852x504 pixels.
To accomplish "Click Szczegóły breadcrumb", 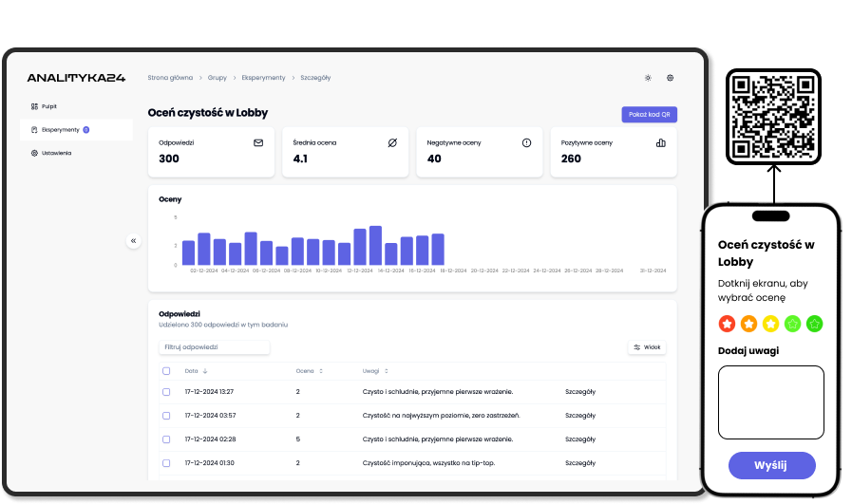I will coord(315,78).
